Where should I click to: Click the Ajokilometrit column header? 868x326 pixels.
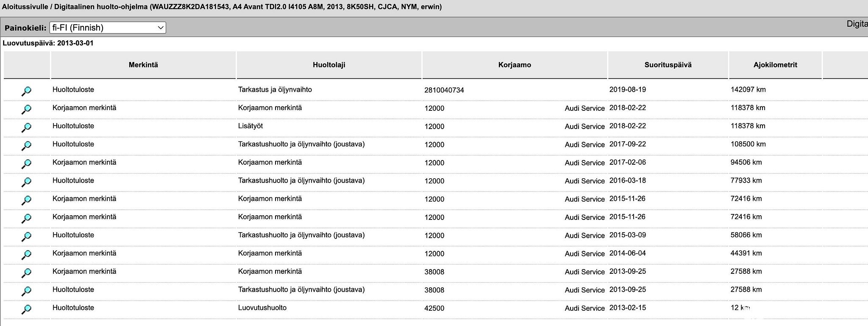pyautogui.click(x=775, y=65)
